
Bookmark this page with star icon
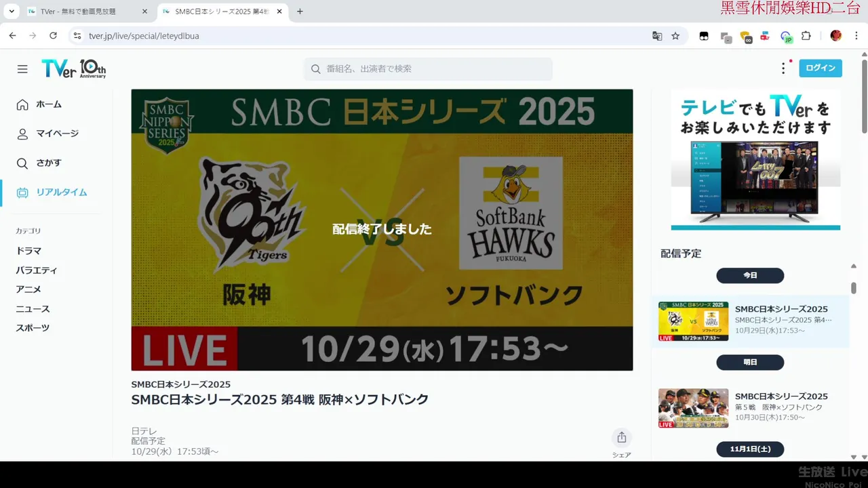tap(675, 36)
